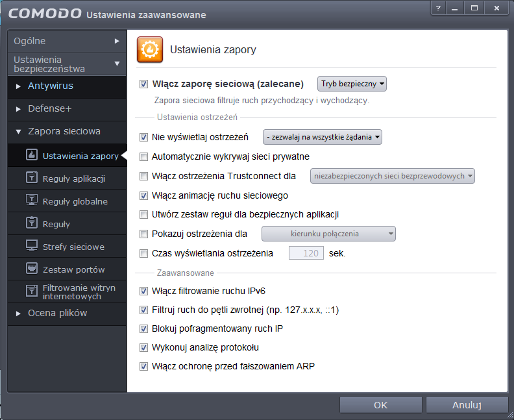The image size is (514, 420).
Task: Click the icon beside the Reguły item
Action: 32,223
